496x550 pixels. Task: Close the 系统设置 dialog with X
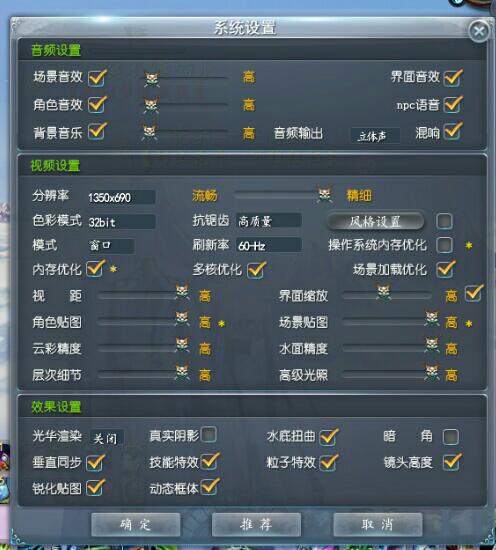pos(479,32)
